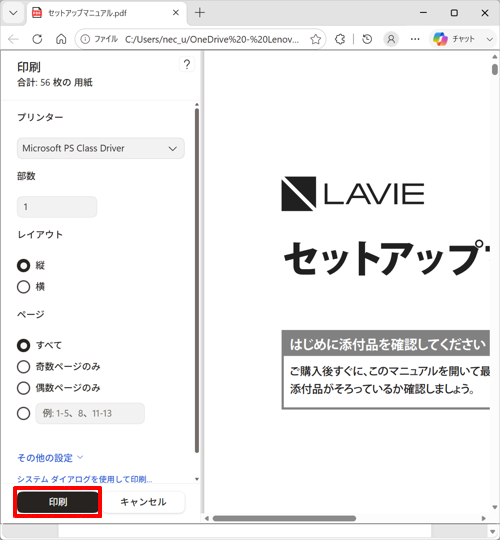Select すべて pages radio button

tap(23, 345)
